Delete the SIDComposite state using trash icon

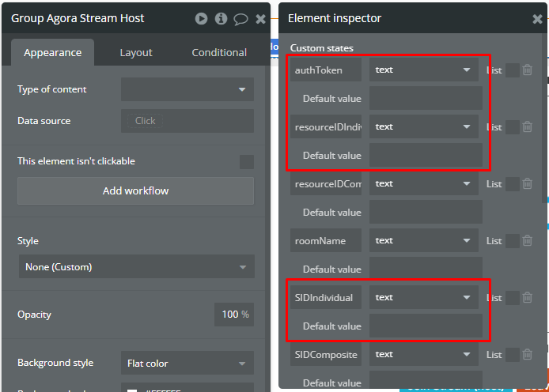527,355
